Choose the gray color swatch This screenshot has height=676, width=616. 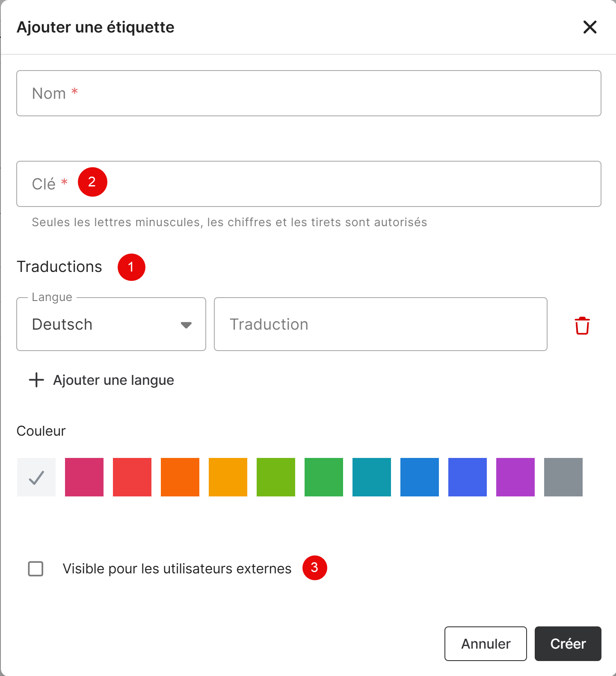point(563,477)
